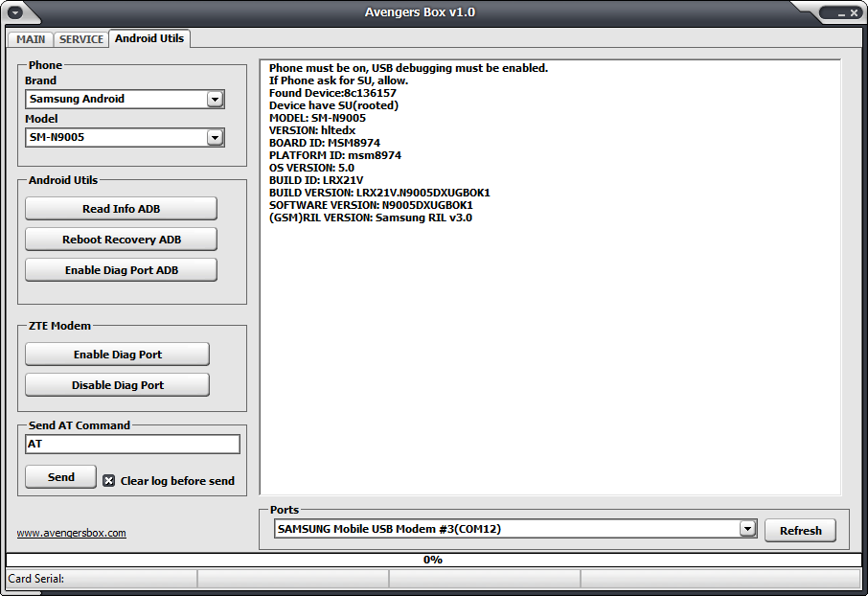Refresh the ports list
868x596 pixels.
pyautogui.click(x=800, y=530)
